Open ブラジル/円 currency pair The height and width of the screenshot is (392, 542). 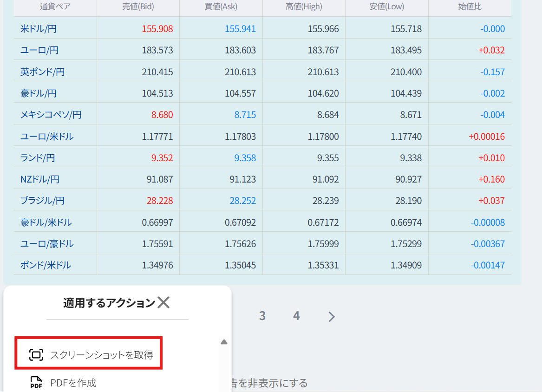tap(43, 201)
